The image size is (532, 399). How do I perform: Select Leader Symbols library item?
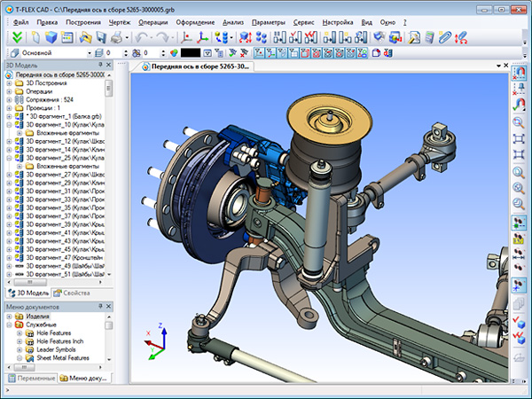pos(56,350)
